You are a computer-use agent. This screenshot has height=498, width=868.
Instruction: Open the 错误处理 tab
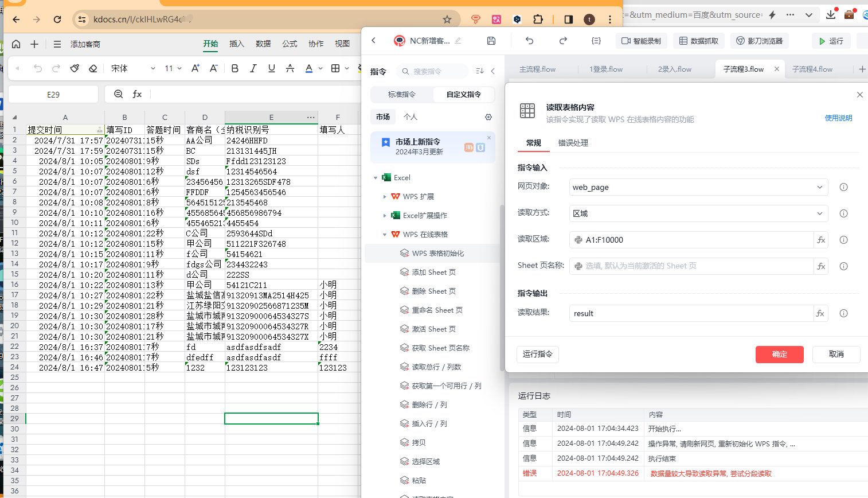point(573,143)
